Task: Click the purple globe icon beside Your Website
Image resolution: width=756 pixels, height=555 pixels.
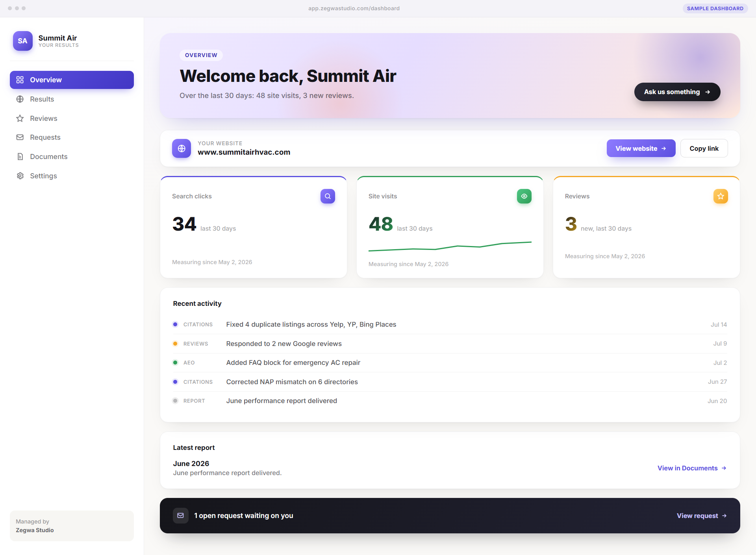Action: click(182, 148)
